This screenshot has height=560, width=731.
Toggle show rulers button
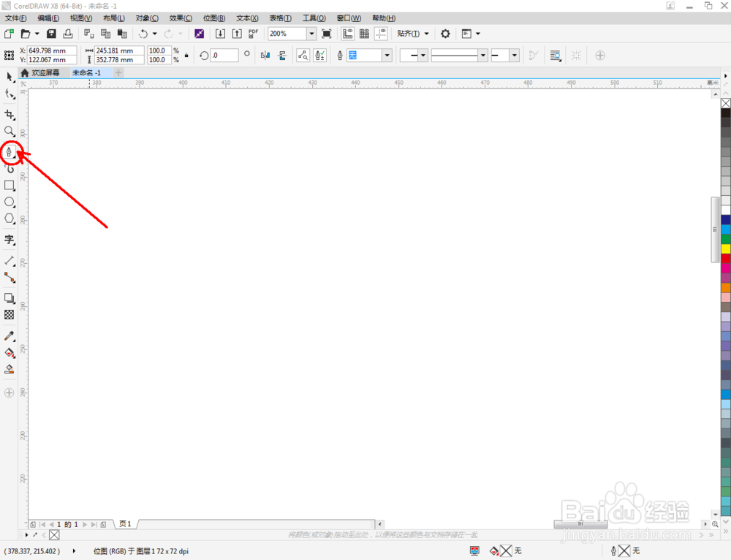click(348, 34)
